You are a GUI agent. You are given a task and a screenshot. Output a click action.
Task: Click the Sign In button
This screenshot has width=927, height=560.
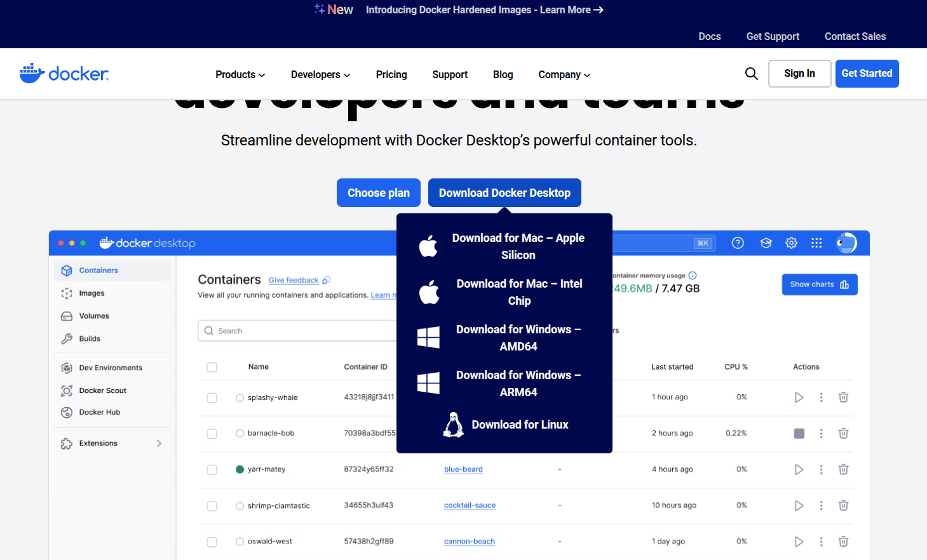799,74
